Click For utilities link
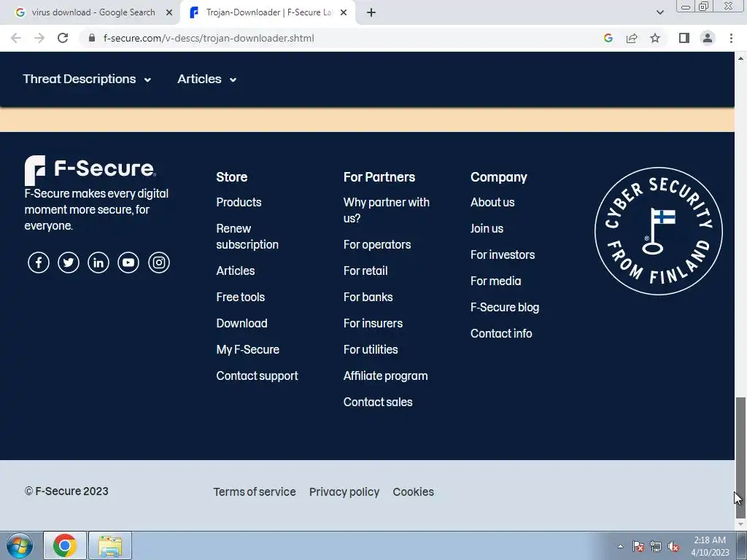This screenshot has height=560, width=747. (371, 349)
